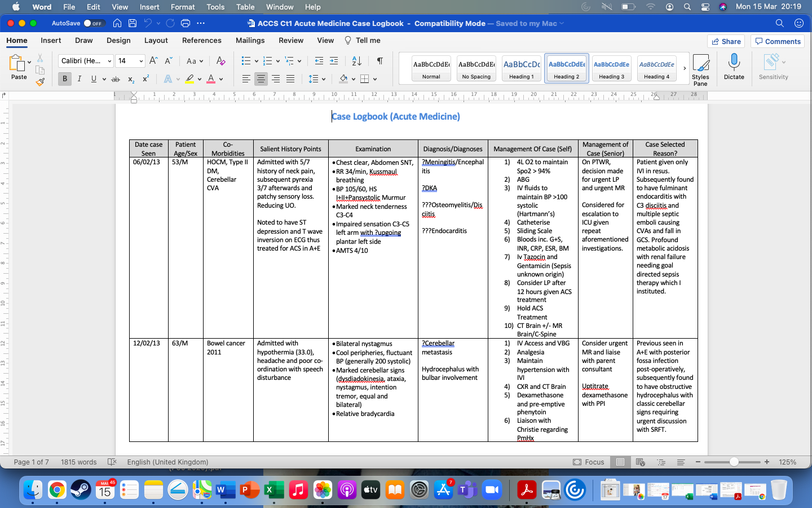This screenshot has width=812, height=508.
Task: Search in document magnifier icon
Action: [x=780, y=23]
